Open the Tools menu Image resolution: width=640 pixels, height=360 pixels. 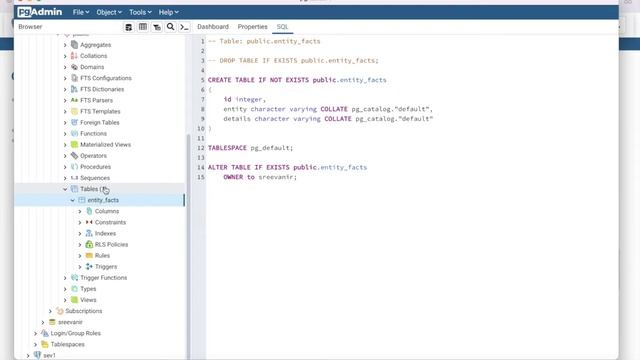tap(140, 12)
